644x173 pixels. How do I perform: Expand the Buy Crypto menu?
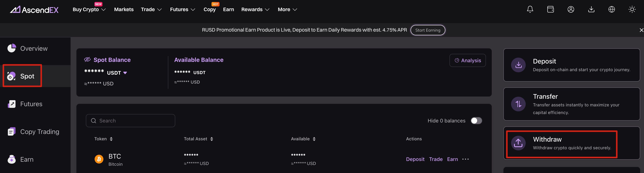[89, 9]
